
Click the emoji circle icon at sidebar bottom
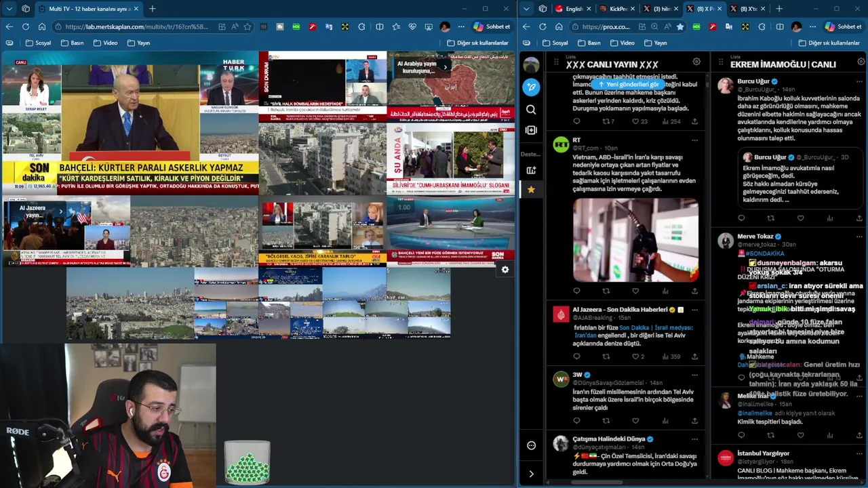click(x=531, y=445)
